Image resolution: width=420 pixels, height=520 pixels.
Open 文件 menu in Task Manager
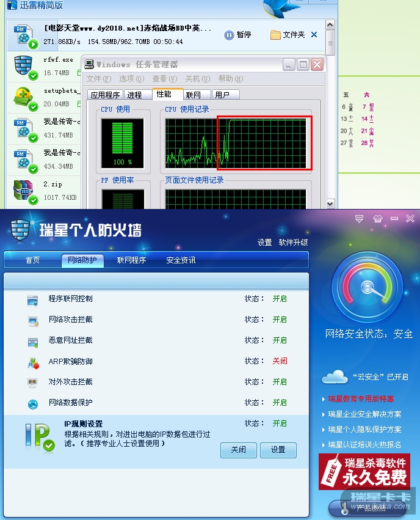click(99, 79)
